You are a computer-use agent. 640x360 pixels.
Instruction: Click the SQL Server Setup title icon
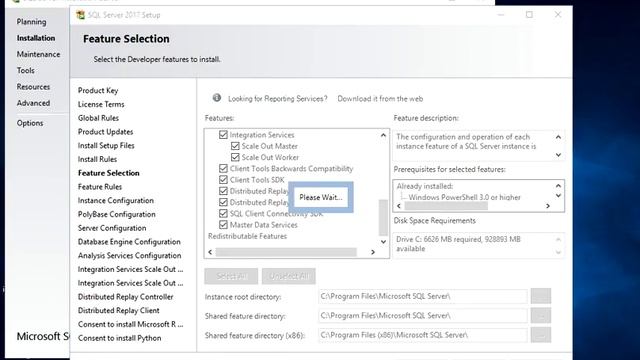tap(80, 15)
